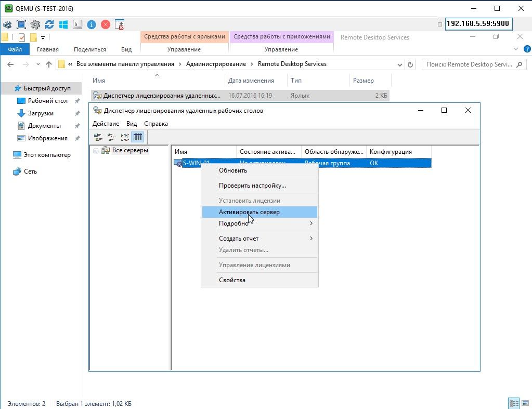Click Загрузки in Quick access
Image resolution: width=532 pixels, height=409 pixels.
41,113
